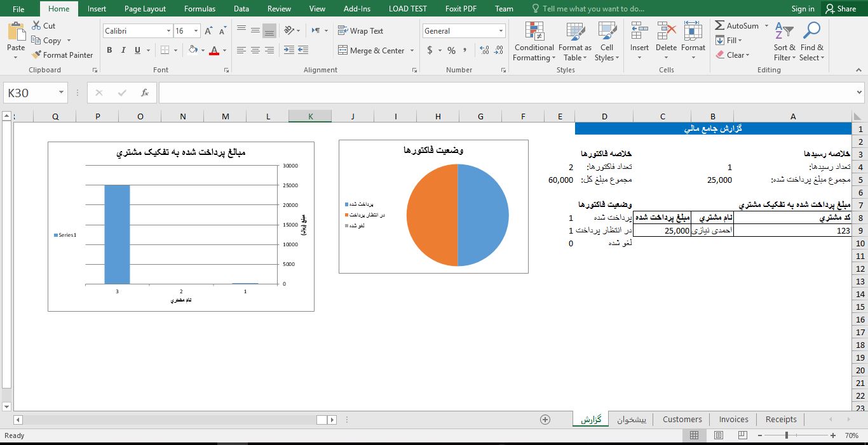Click Decrease Indent icon
868x445 pixels.
click(289, 50)
